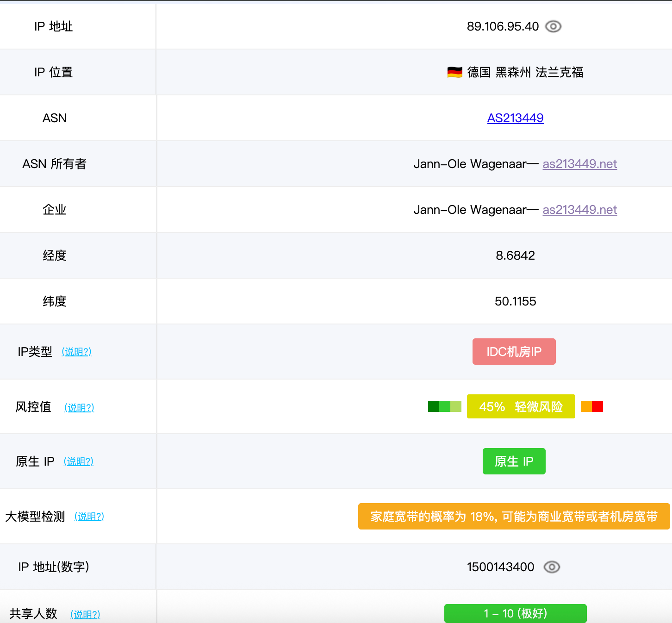This screenshot has height=623, width=672.
Task: Toggle eye icon beside numeric IP 1500143400
Action: point(552,567)
